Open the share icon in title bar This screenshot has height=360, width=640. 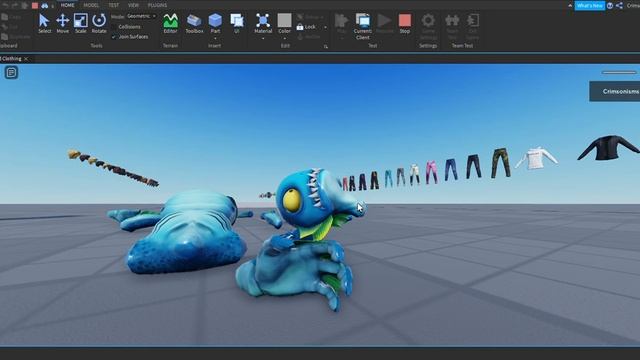pos(619,5)
